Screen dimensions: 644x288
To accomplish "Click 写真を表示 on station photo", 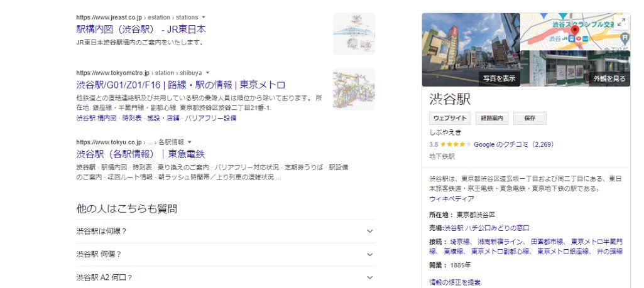I will (499, 78).
